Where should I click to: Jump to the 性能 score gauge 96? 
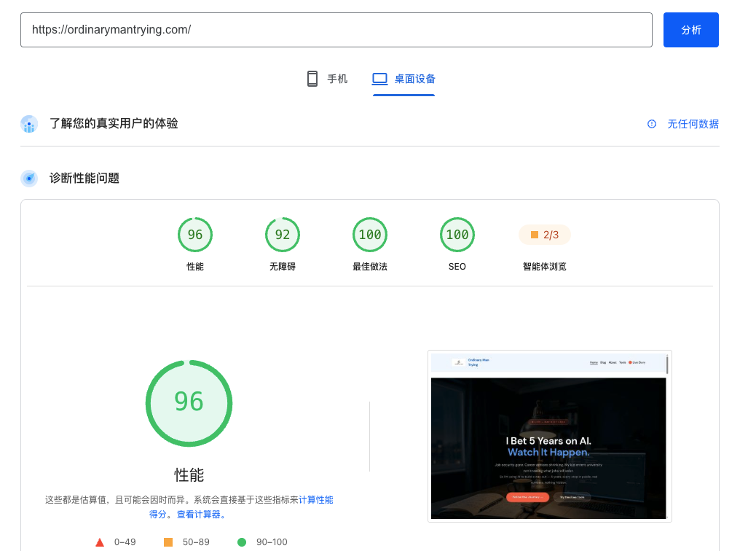click(195, 235)
